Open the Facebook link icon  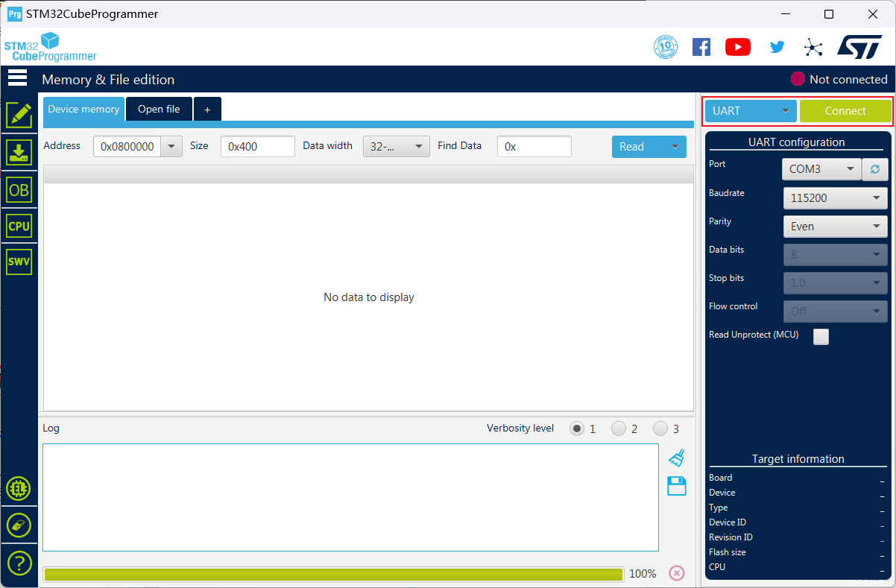pos(701,47)
